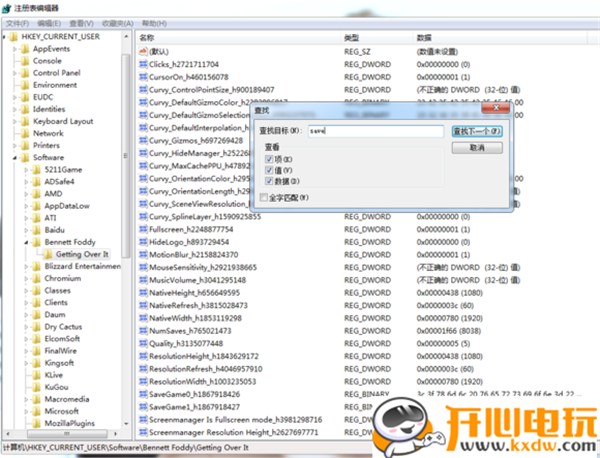Select the Blizzard Entertainment tree item

pyautogui.click(x=83, y=266)
